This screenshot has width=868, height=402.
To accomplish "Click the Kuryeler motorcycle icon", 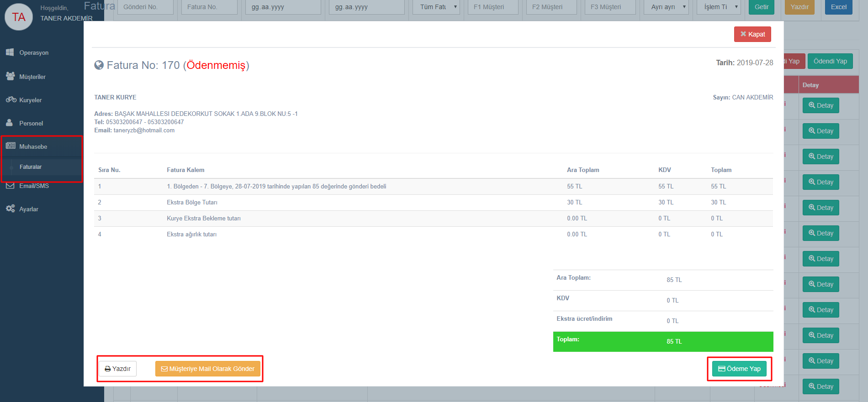I will [11, 99].
